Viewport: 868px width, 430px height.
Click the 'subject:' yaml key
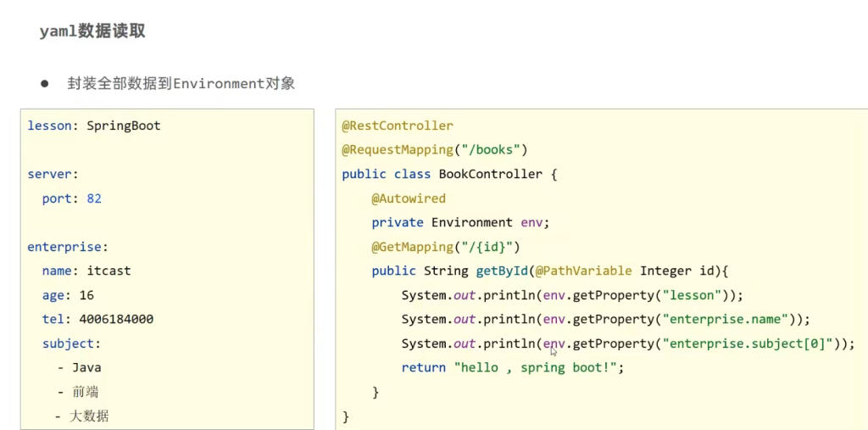click(71, 343)
